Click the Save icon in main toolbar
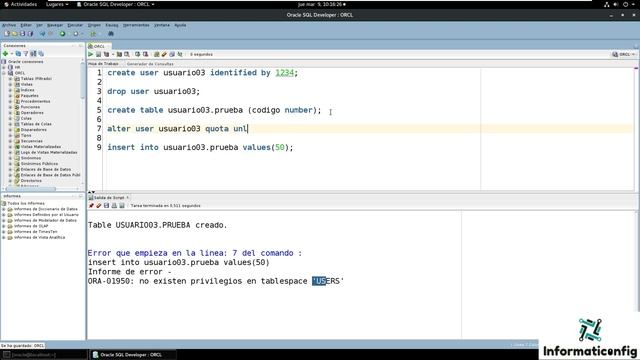Viewport: 640px width, 360px height. tap(22, 34)
